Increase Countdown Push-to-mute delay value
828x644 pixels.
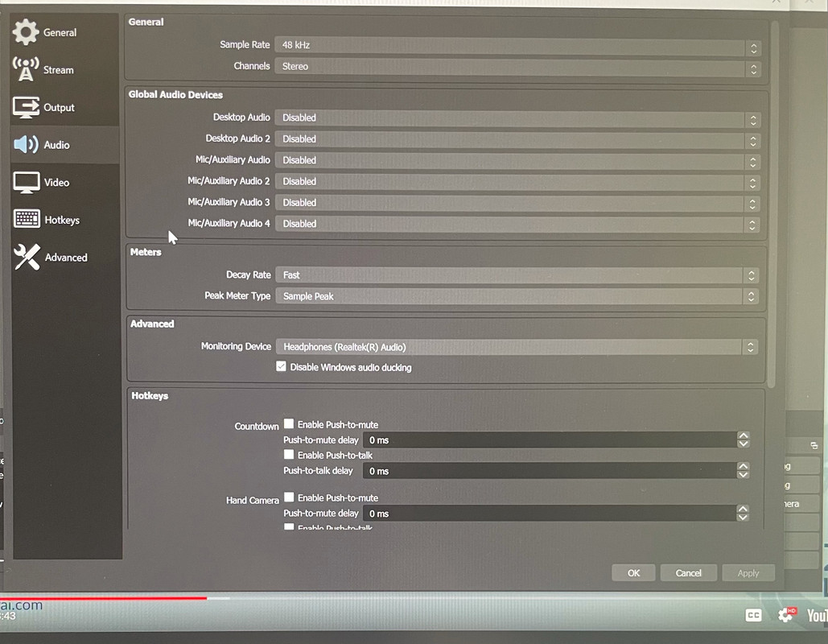[744, 436]
